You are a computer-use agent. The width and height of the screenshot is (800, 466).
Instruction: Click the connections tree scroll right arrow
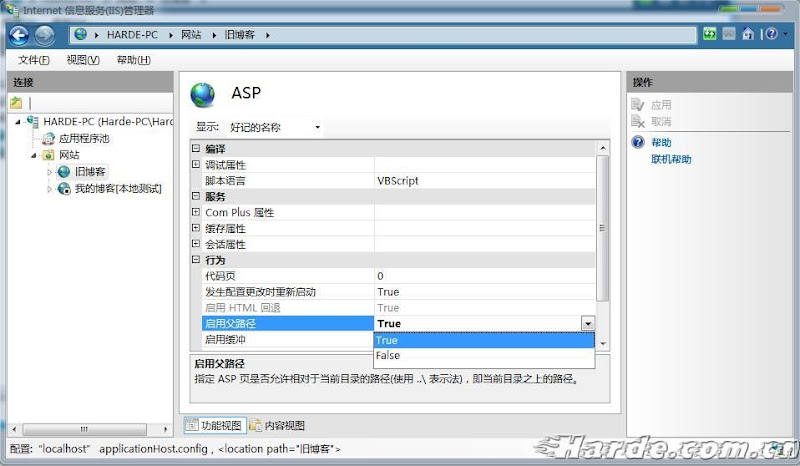[165, 429]
